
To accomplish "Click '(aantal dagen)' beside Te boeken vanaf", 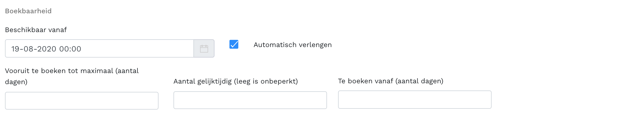I will coord(419,81).
